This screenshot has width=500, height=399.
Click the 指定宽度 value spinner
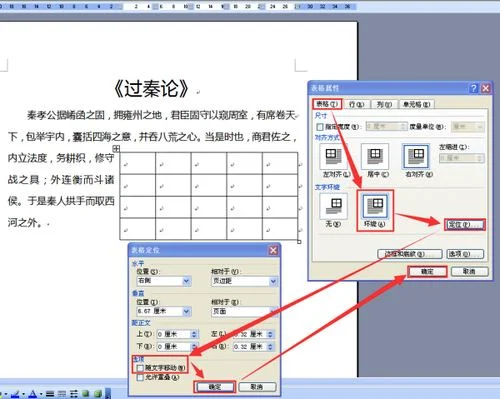(403, 127)
